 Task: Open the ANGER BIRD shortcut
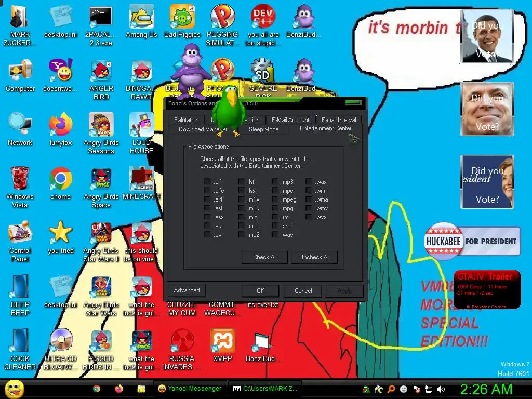tap(101, 79)
